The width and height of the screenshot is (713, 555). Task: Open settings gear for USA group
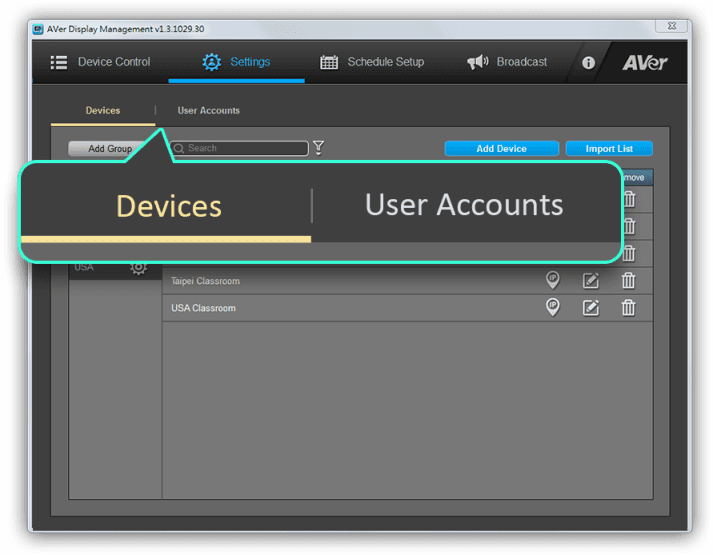click(139, 268)
